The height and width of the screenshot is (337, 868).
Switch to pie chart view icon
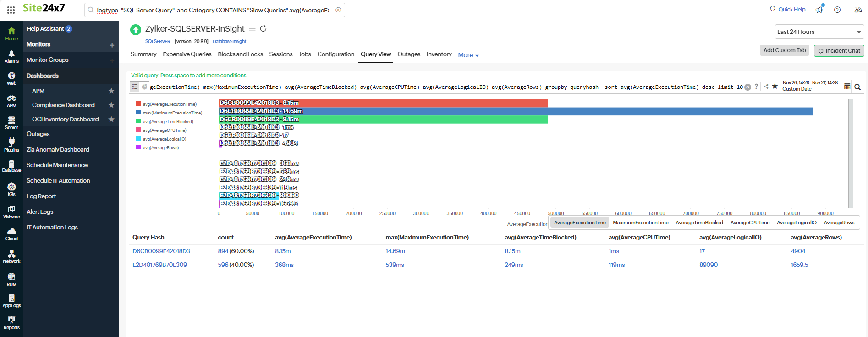pos(144,86)
